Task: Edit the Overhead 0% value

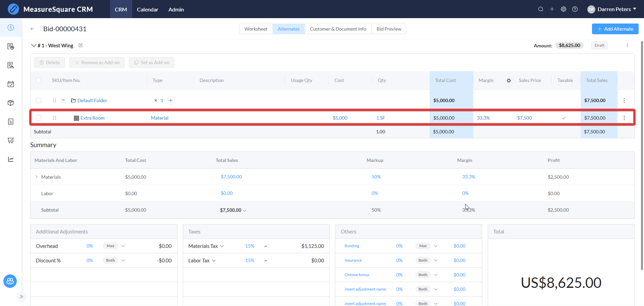Action: tap(90, 246)
